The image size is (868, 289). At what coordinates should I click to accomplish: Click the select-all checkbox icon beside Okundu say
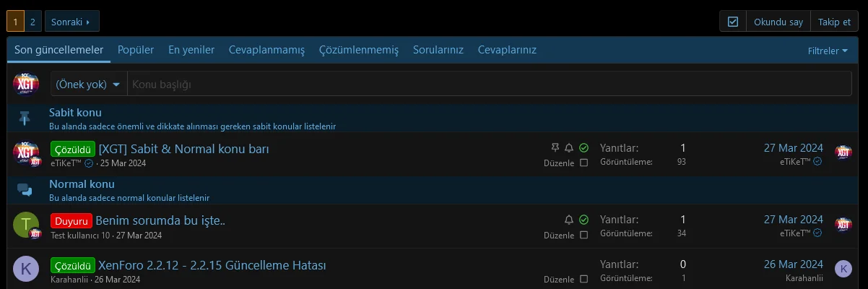click(733, 22)
